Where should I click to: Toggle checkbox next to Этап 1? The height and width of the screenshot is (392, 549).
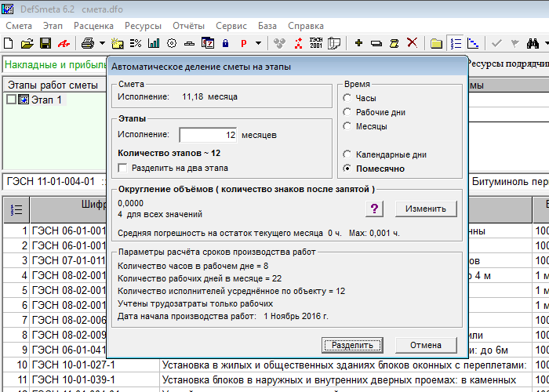coord(11,100)
